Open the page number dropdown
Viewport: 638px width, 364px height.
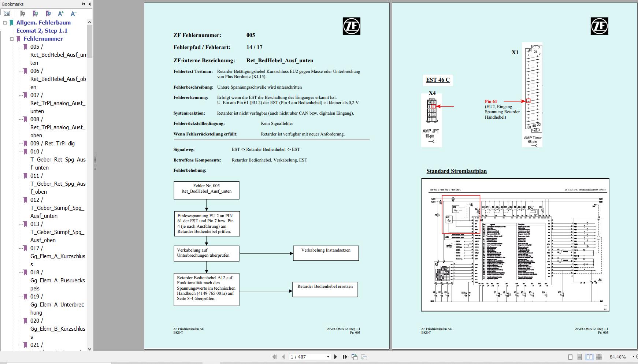(328, 357)
